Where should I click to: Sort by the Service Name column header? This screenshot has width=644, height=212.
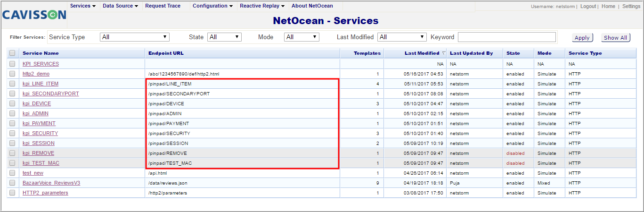[41, 53]
